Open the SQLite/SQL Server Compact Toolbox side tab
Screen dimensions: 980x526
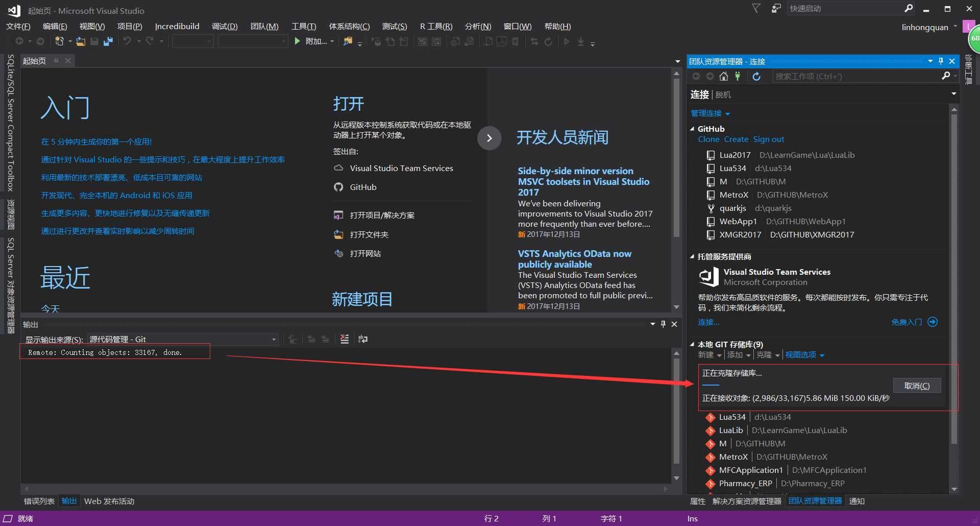tap(10, 123)
